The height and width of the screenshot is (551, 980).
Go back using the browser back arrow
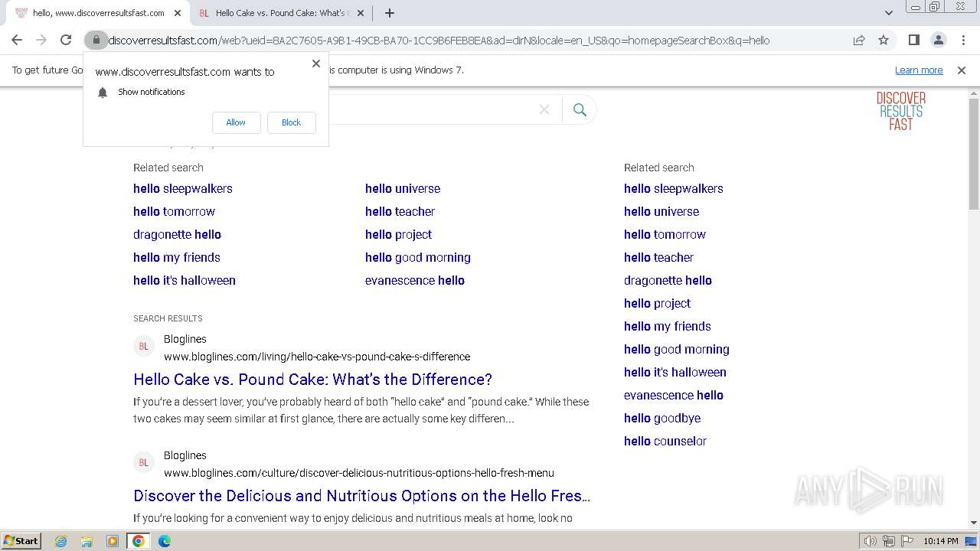[x=17, y=40]
